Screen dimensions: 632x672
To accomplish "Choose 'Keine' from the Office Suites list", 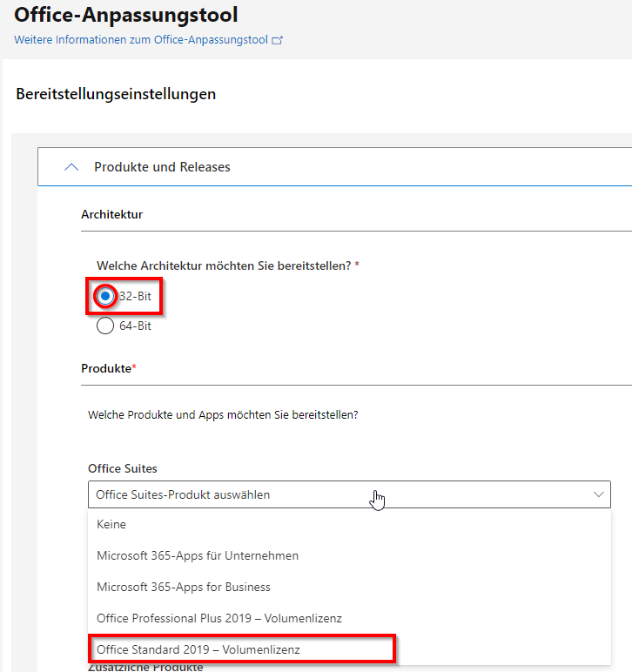I will pyautogui.click(x=111, y=525).
